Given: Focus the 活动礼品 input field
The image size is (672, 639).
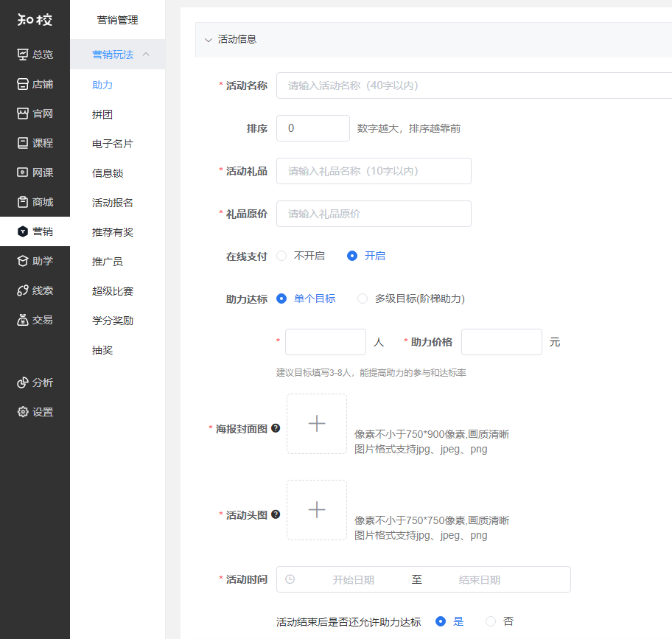Looking at the screenshot, I should pos(374,171).
